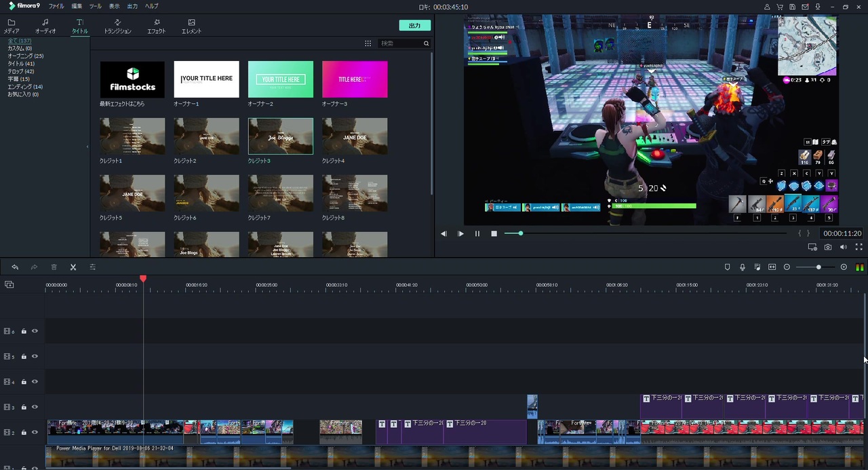Select the オープニング (25) category
This screenshot has width=868, height=470.
pos(26,56)
